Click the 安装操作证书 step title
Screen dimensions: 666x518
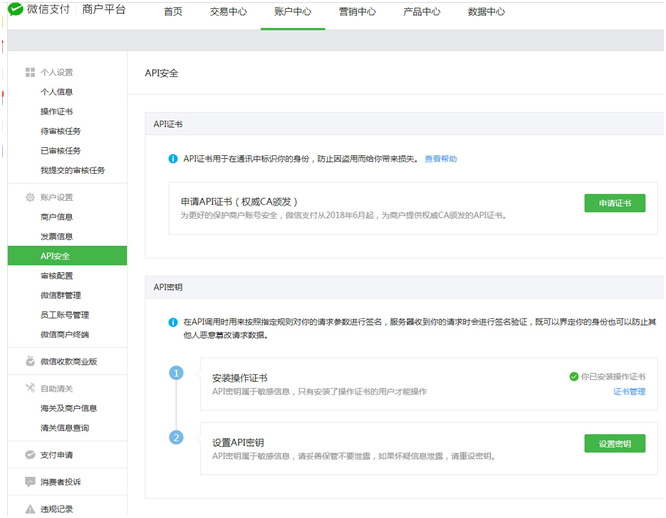240,377
